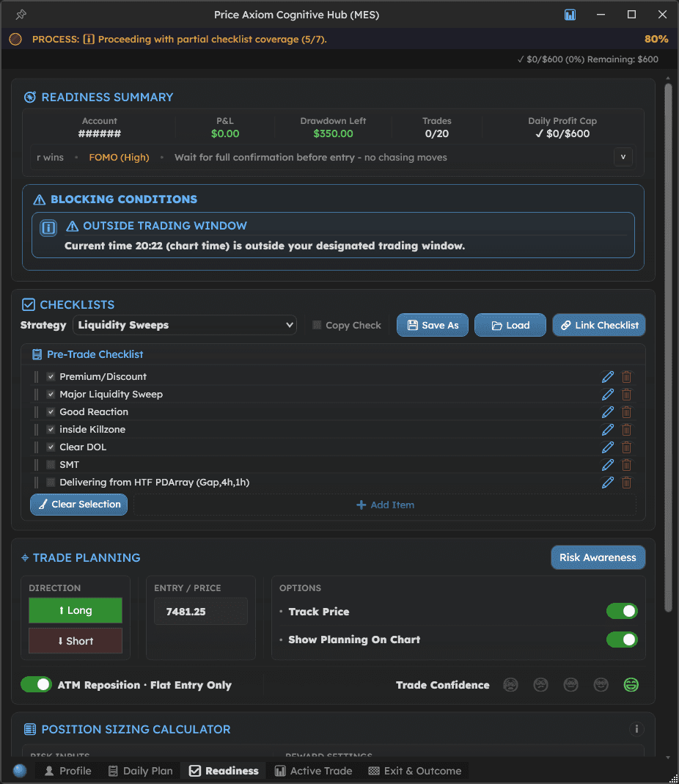Click Position Sizing Calculator info icon
Image resolution: width=679 pixels, height=784 pixels.
[x=636, y=729]
